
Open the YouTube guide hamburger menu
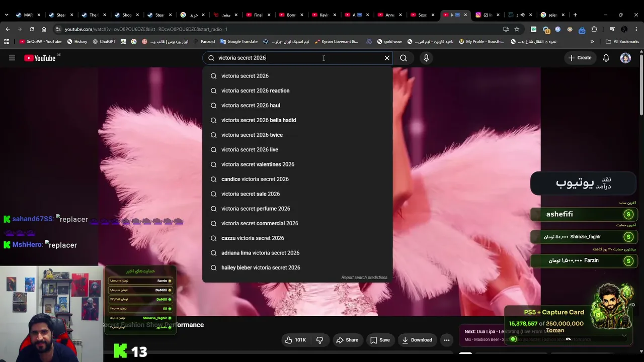click(12, 58)
